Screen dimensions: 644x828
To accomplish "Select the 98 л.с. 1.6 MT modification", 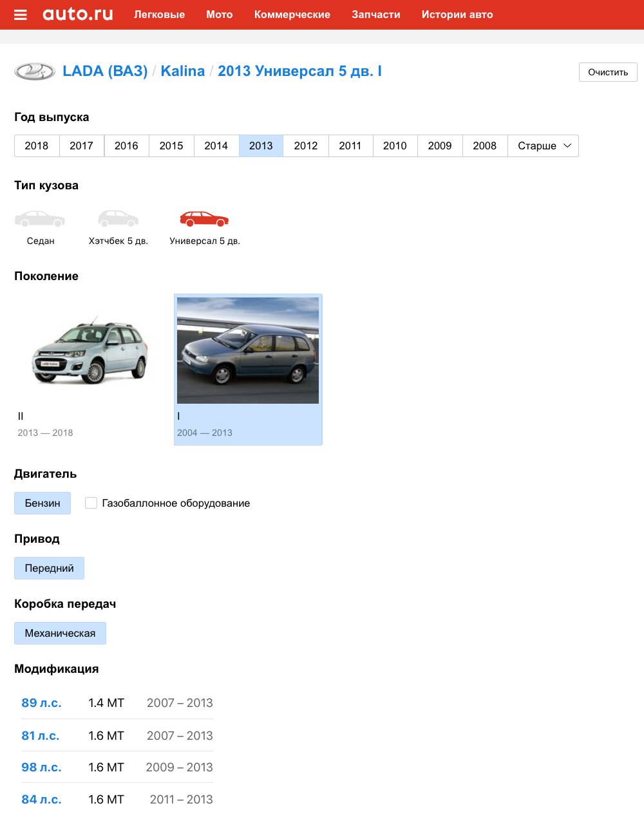I will [x=117, y=767].
